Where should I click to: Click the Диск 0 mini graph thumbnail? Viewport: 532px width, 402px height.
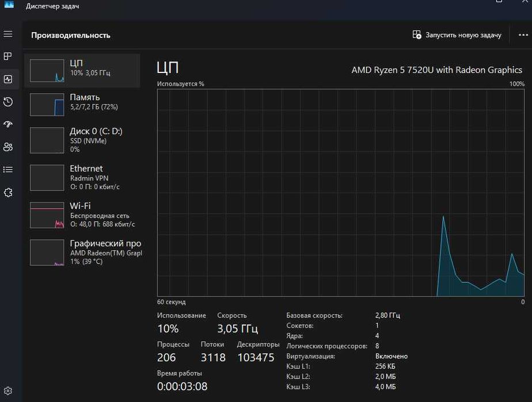point(47,140)
